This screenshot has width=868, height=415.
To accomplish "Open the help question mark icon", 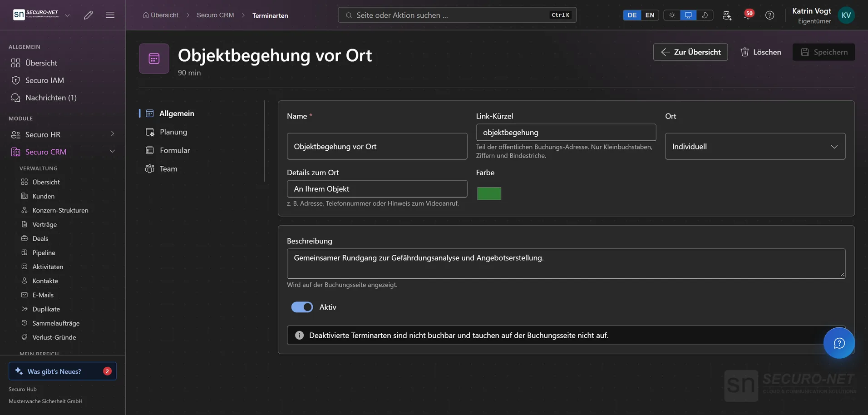I will pos(770,15).
